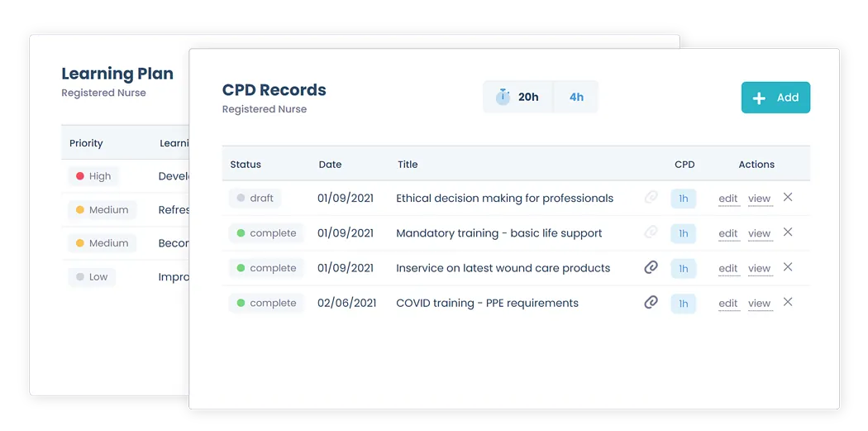View the Inservice on wound care record
This screenshot has height=431, width=868.
click(760, 269)
